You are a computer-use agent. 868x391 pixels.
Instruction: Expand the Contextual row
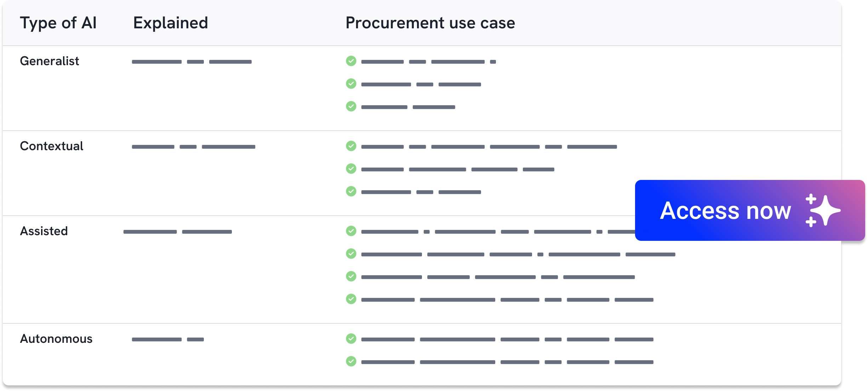(x=52, y=146)
